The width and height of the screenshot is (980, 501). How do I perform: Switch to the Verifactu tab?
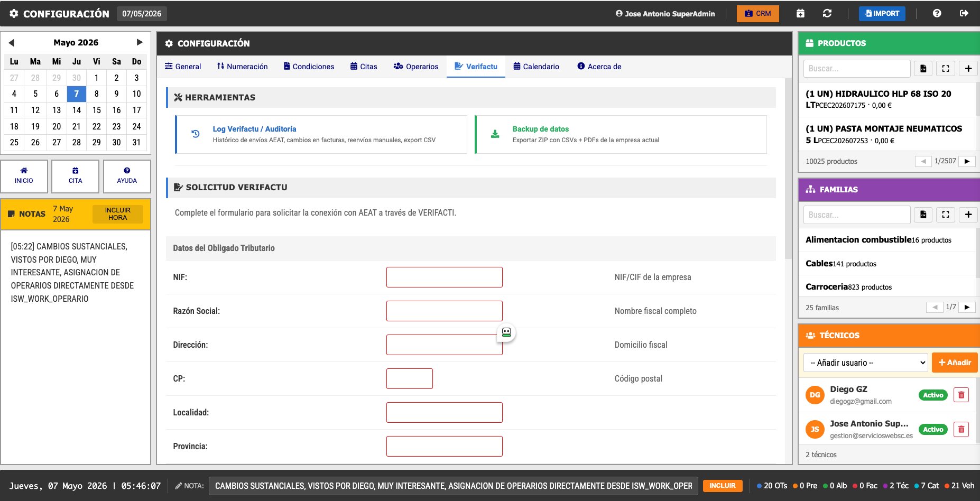click(x=476, y=67)
